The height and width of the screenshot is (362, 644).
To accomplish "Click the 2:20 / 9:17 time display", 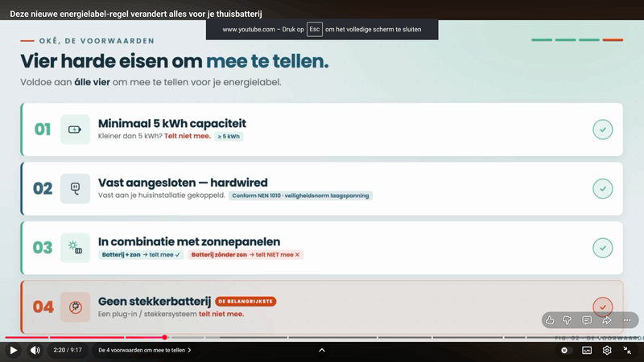I will [68, 350].
